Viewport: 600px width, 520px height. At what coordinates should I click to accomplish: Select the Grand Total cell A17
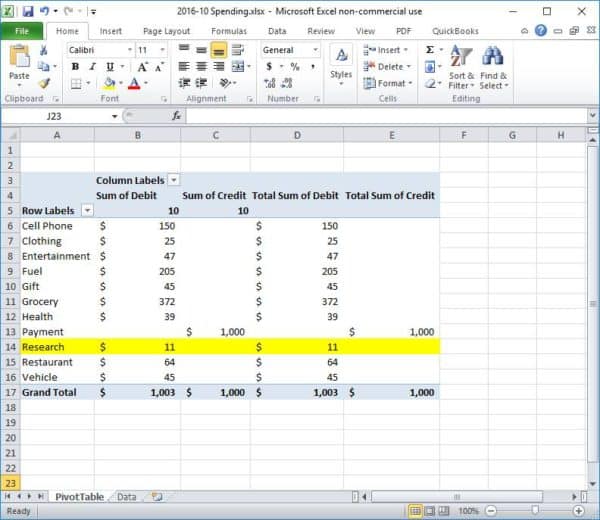click(57, 392)
